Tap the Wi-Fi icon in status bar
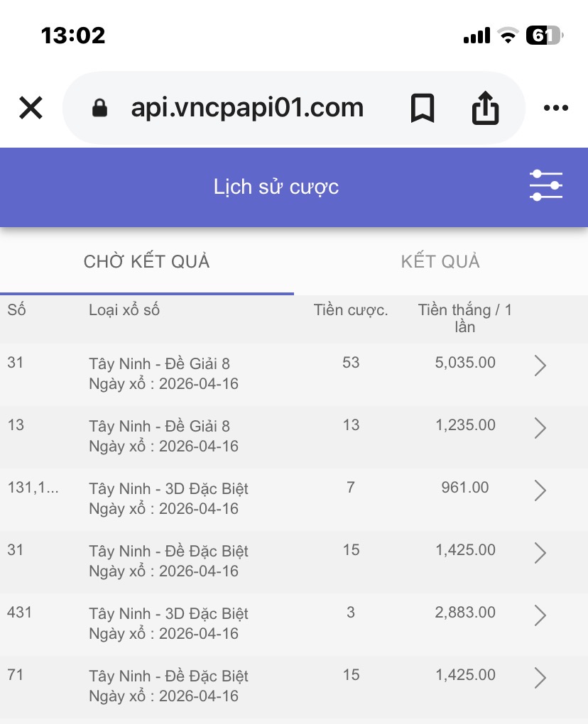Screen dimensions: 588x724 pos(508,35)
